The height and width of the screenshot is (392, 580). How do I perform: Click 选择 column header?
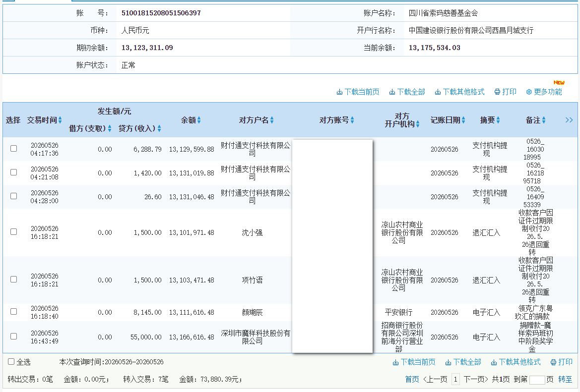click(x=13, y=120)
